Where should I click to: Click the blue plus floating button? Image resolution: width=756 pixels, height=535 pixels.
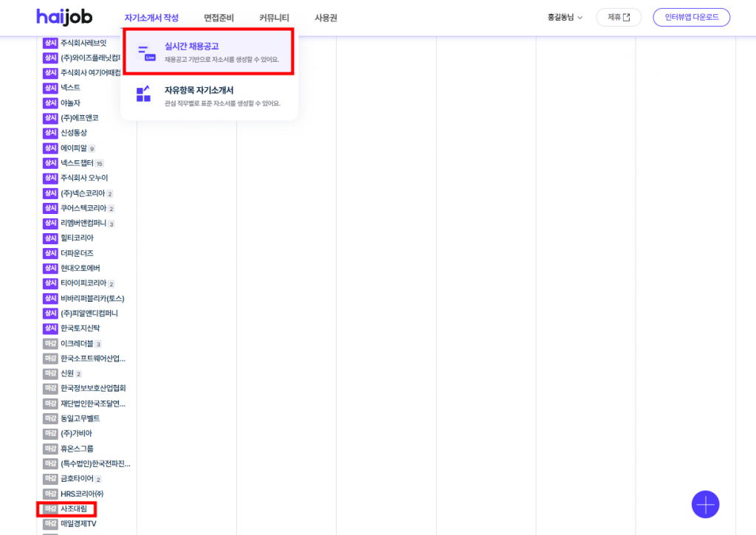(x=705, y=504)
